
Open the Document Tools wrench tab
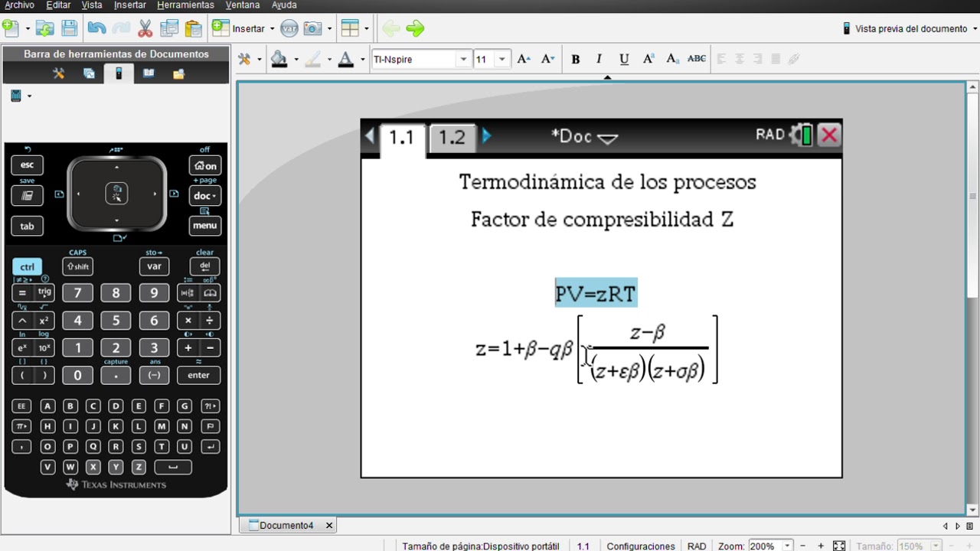[x=58, y=73]
